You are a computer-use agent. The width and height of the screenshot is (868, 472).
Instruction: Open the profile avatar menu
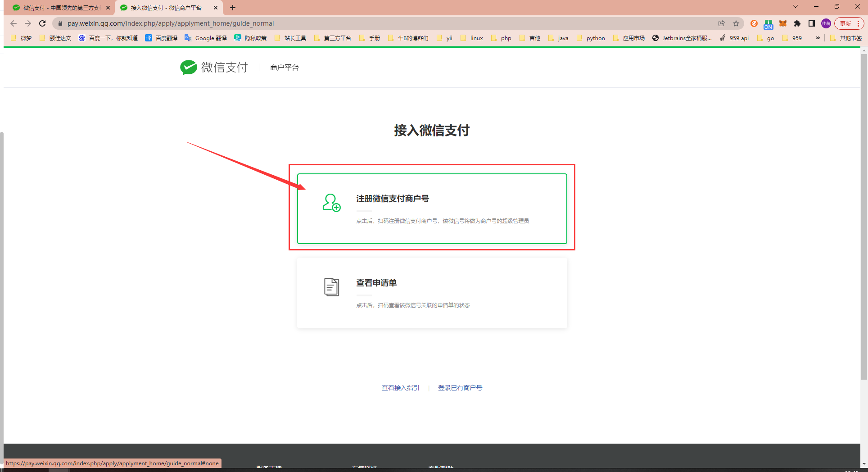click(826, 23)
